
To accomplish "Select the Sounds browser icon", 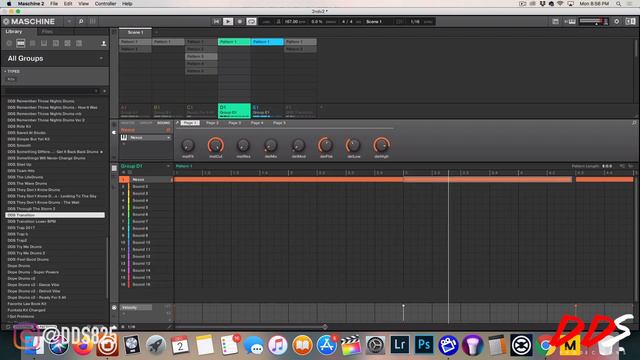I will pyautogui.click(x=32, y=43).
